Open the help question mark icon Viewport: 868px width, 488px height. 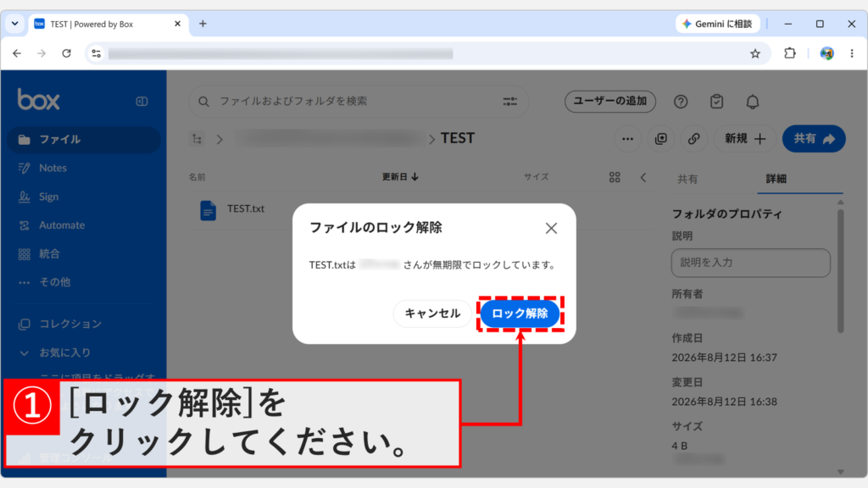click(x=681, y=102)
